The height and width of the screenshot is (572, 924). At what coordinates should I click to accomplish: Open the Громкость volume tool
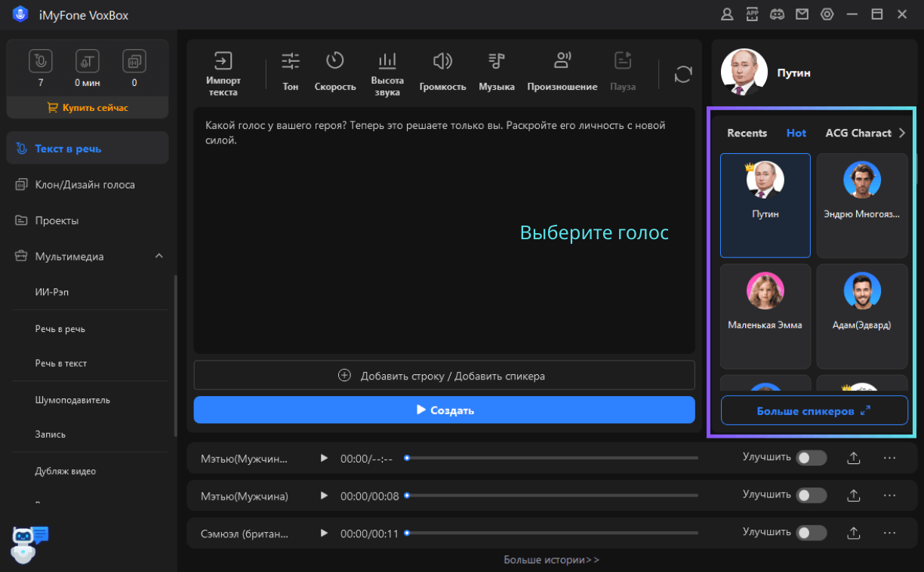point(442,72)
